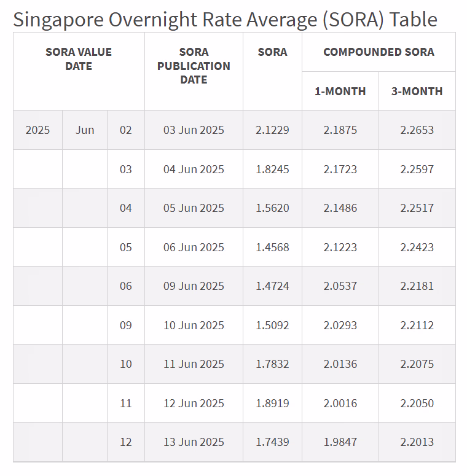Click publication date '09 Jun 2025'

pos(194,286)
